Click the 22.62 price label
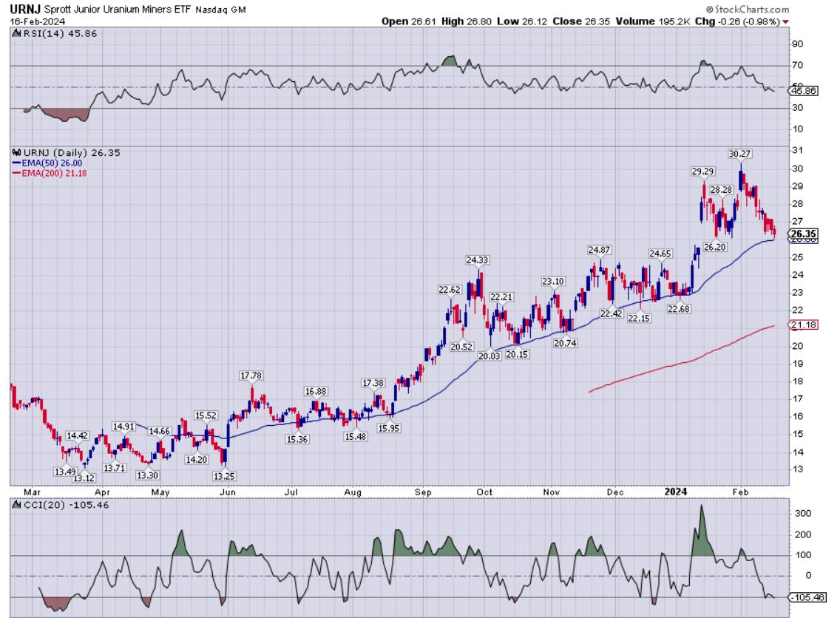Viewport: 840px width, 618px height. coord(450,289)
